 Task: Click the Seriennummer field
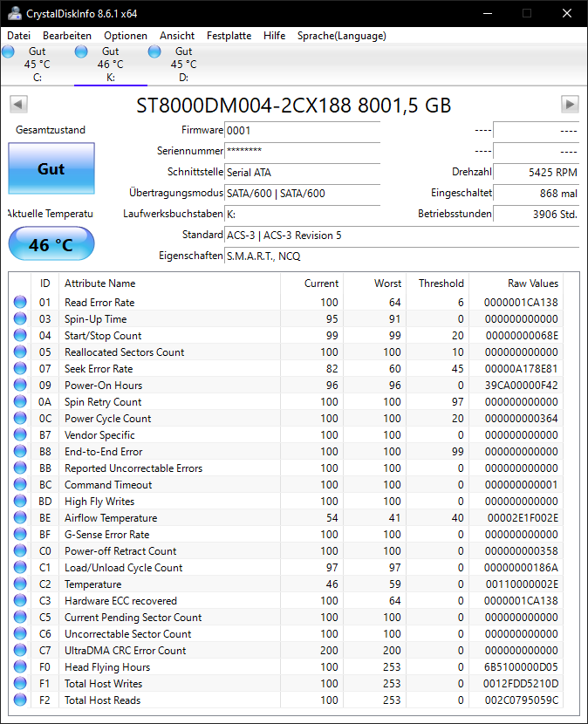302,151
